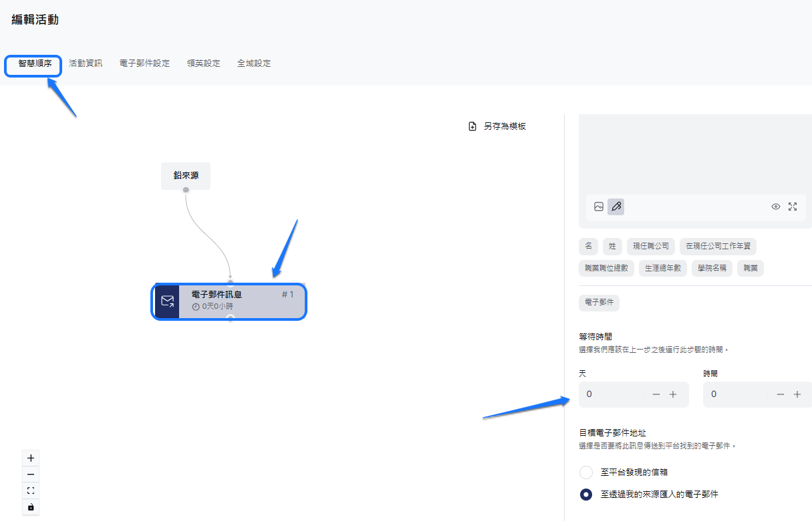Increase the 天 wait value with plus

click(x=673, y=394)
